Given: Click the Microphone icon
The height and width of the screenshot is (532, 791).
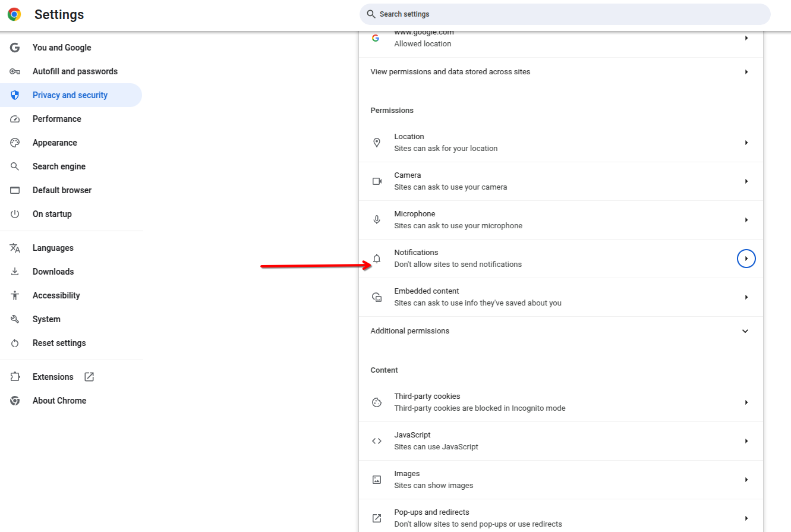Looking at the screenshot, I should 377,219.
